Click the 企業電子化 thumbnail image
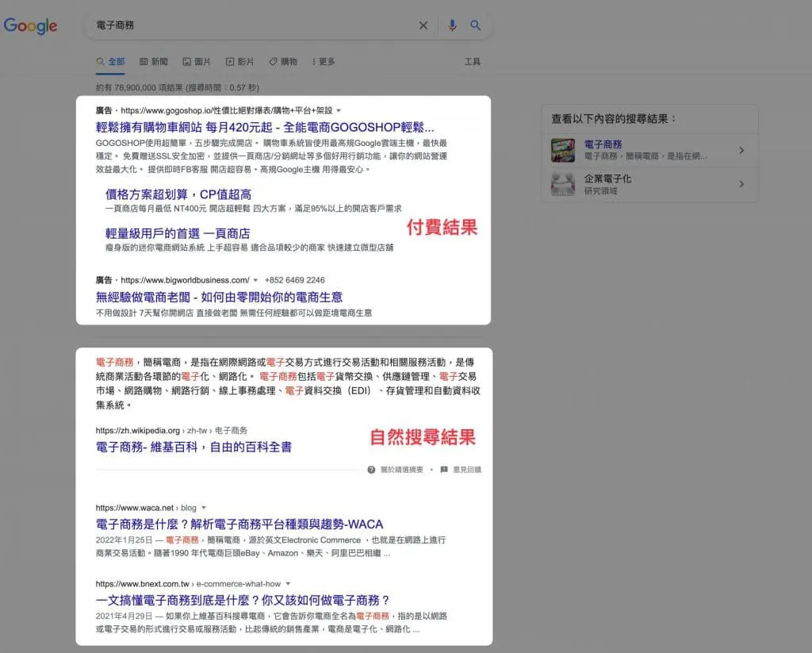Image resolution: width=812 pixels, height=653 pixels. point(563,184)
